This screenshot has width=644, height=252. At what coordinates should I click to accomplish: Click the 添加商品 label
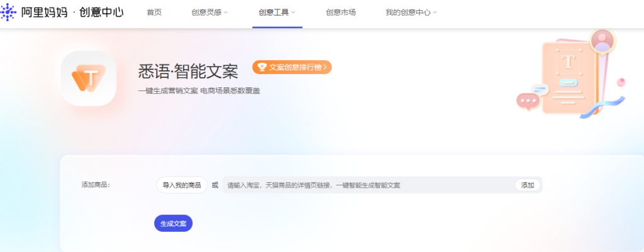(x=96, y=185)
